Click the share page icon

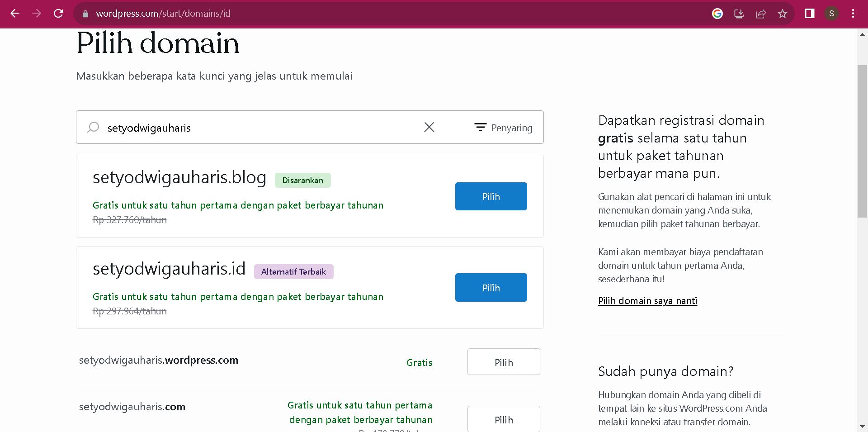click(x=761, y=14)
